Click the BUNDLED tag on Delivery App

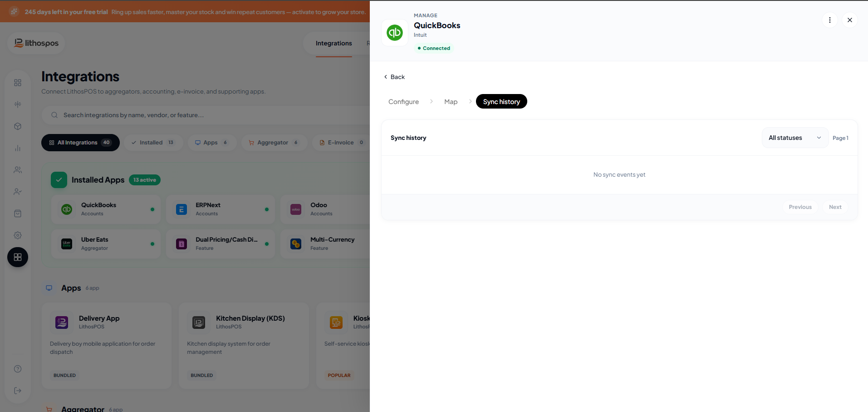(x=64, y=376)
